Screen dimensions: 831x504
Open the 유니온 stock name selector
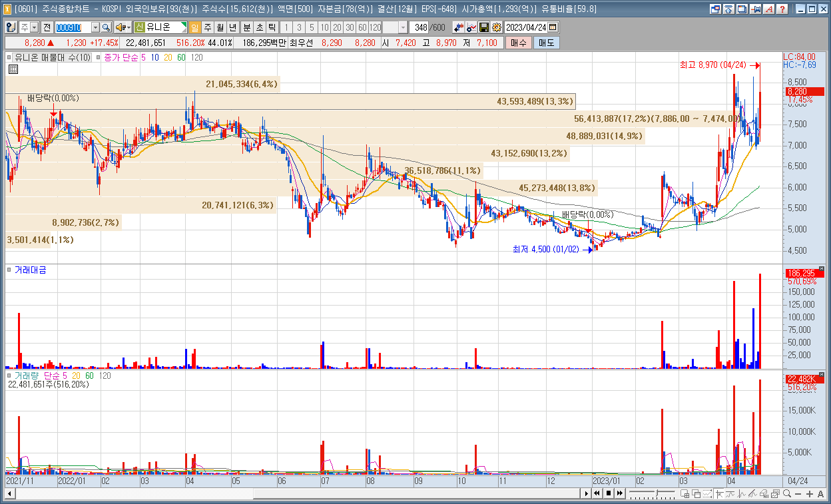(x=160, y=27)
